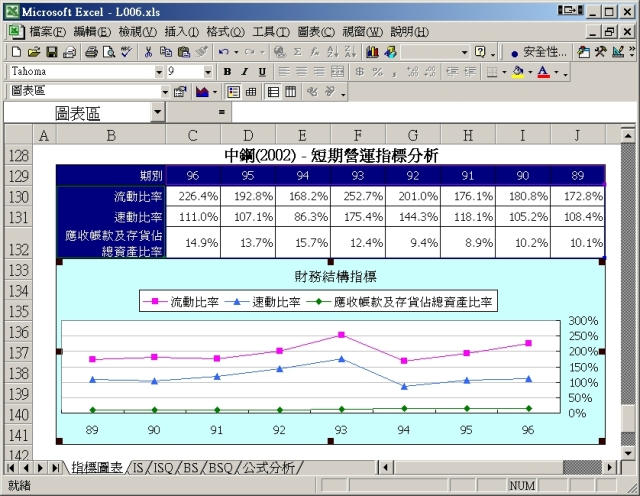Apply percent style icon
Screen dimensions: 640x496
click(378, 72)
